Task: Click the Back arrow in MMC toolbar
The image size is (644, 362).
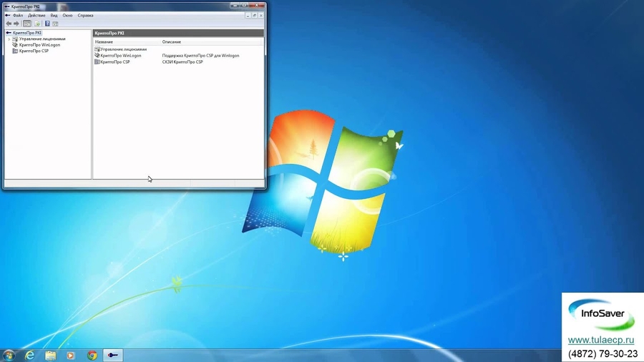Action: [x=9, y=24]
